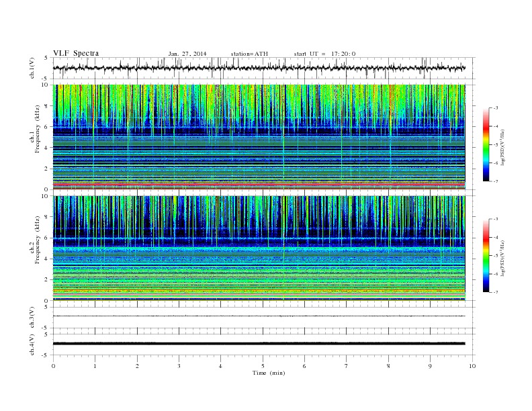Click the "Time (min)" x-axis label
Viewport: 532px width, 411px height.
click(x=269, y=373)
